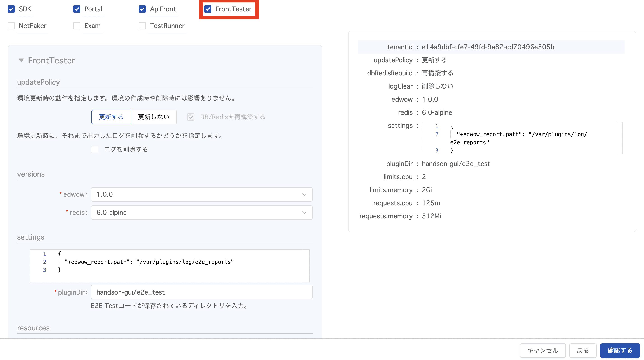Open the redis version dropdown
644x360 pixels.
pos(201,213)
